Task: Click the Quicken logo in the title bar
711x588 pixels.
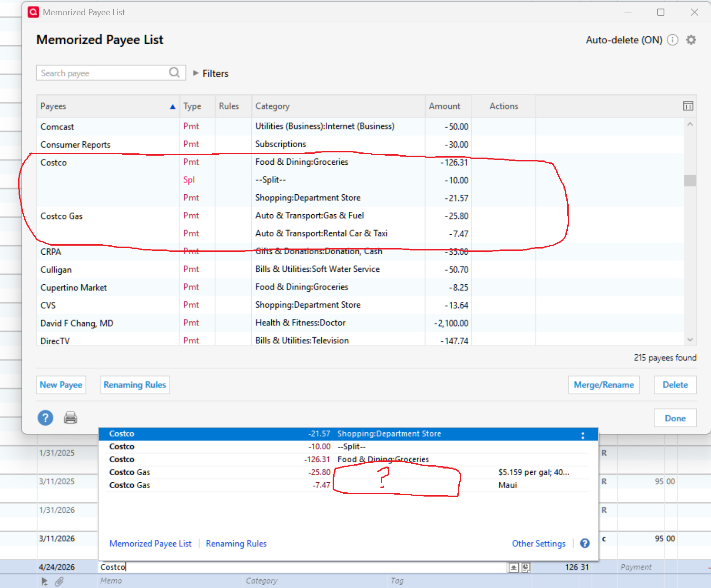Action: click(33, 12)
